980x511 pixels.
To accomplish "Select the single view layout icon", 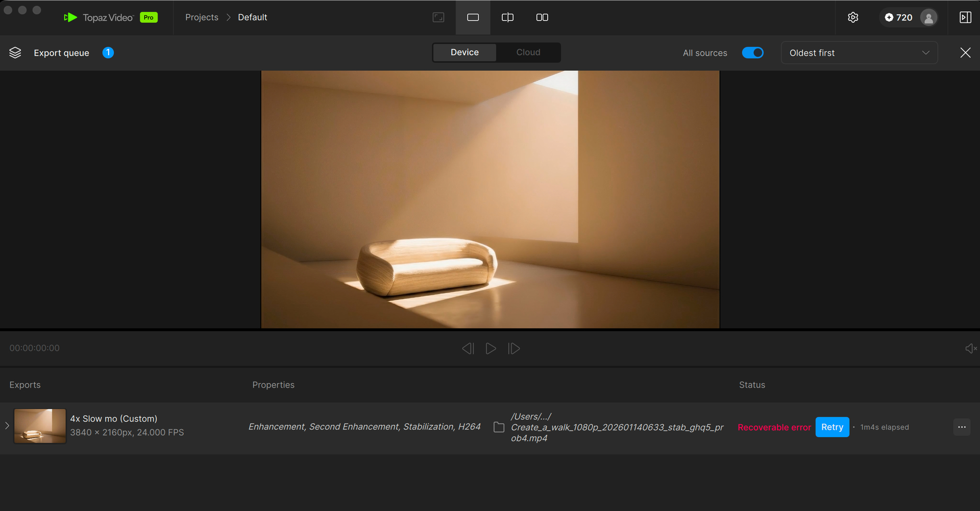I will click(x=473, y=17).
